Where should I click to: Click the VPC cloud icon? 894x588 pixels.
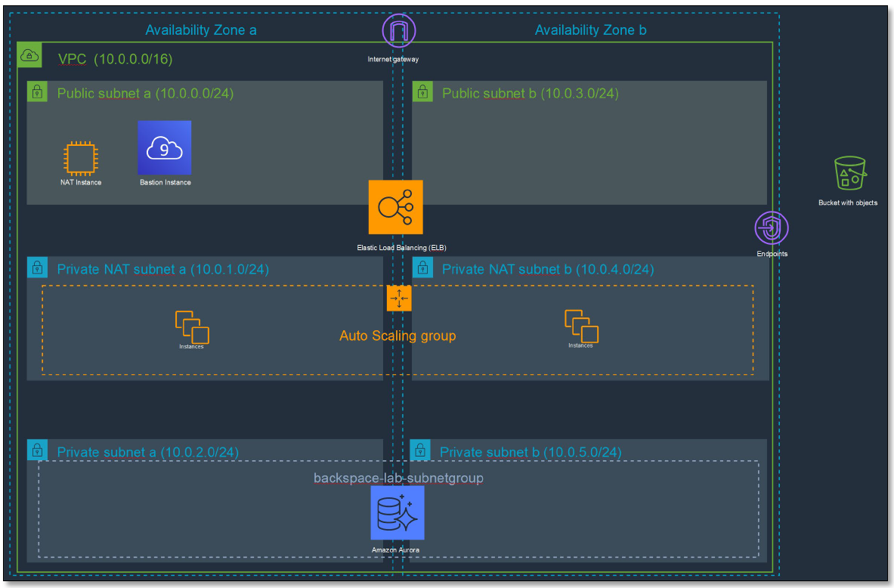point(29,55)
